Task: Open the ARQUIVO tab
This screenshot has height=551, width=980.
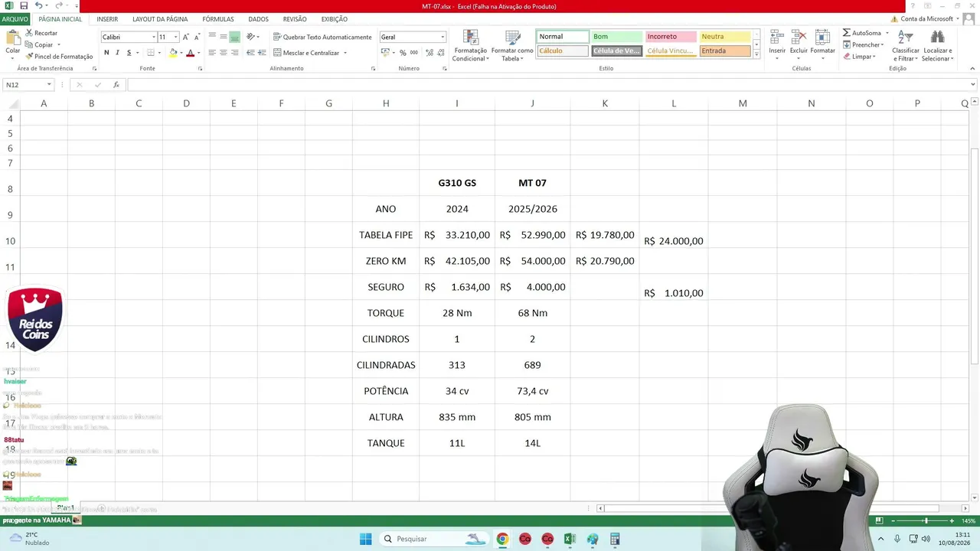Action: [15, 19]
